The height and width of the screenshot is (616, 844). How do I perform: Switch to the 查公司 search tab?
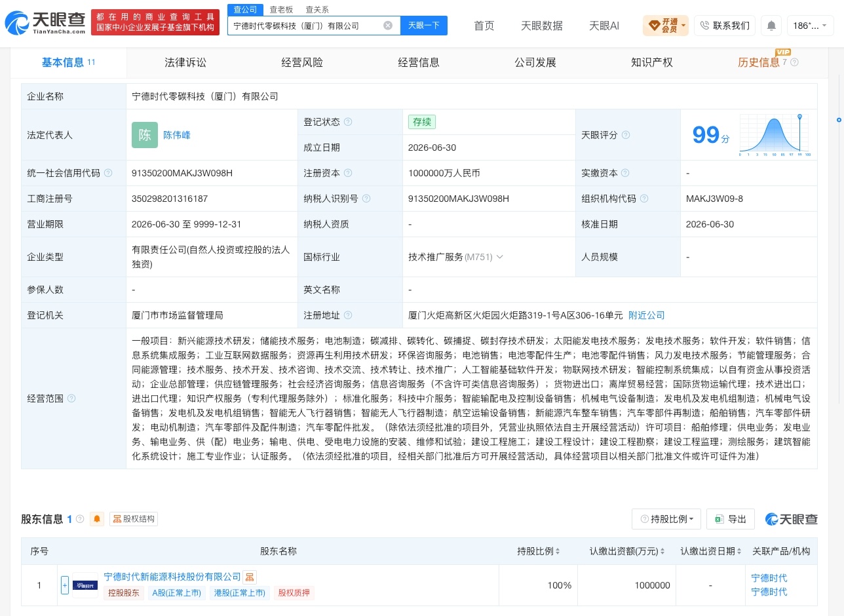tap(245, 9)
